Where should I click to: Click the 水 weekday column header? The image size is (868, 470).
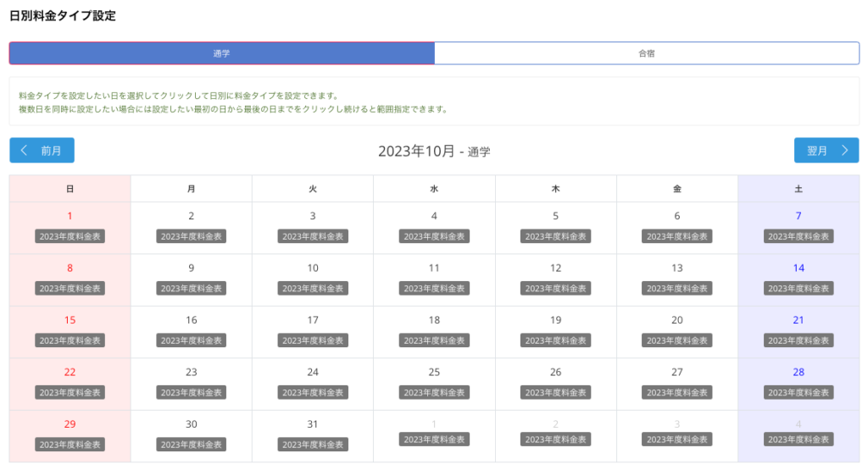[434, 189]
